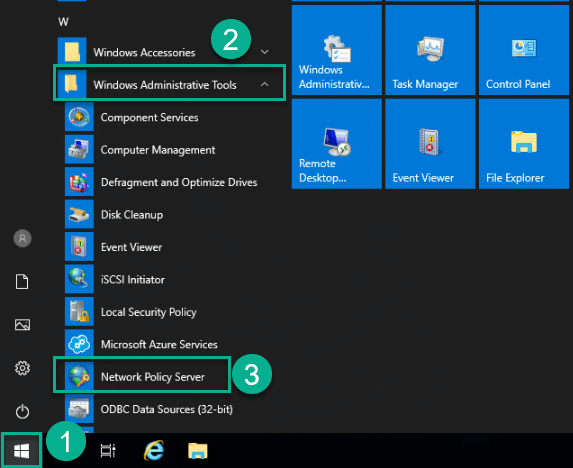Image resolution: width=573 pixels, height=468 pixels.
Task: Click the Task Manager tile
Action: point(430,50)
